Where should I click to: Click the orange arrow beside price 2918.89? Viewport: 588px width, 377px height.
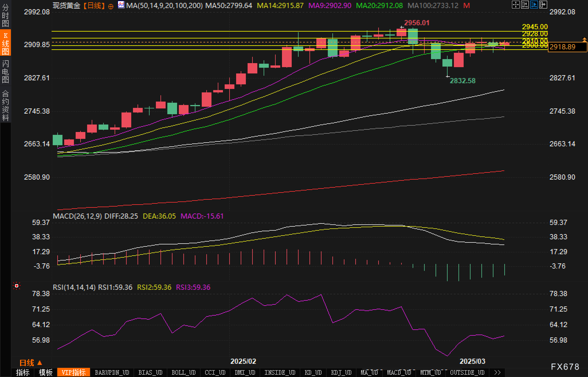(x=584, y=40)
